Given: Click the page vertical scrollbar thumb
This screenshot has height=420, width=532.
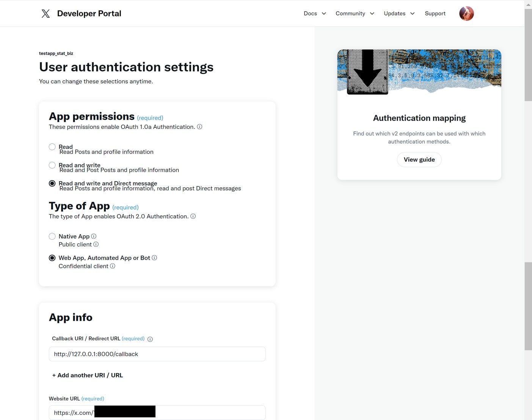Looking at the screenshot, I should 528,55.
